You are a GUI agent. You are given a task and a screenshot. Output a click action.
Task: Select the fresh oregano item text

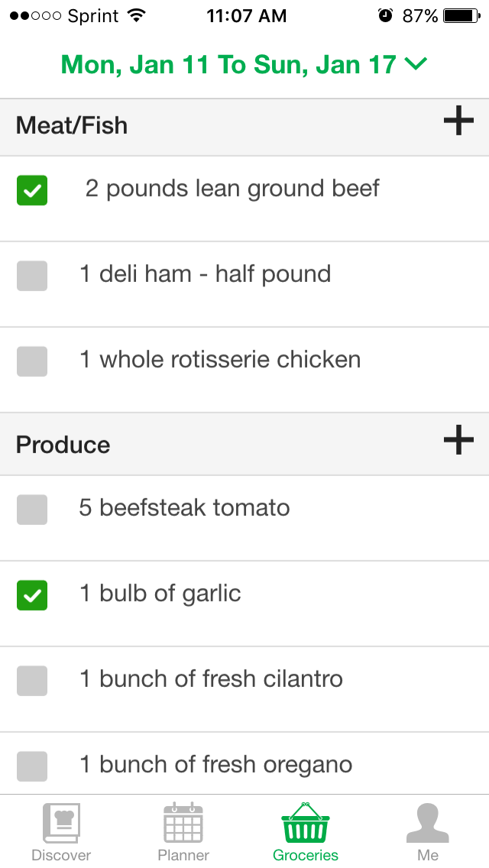click(216, 764)
